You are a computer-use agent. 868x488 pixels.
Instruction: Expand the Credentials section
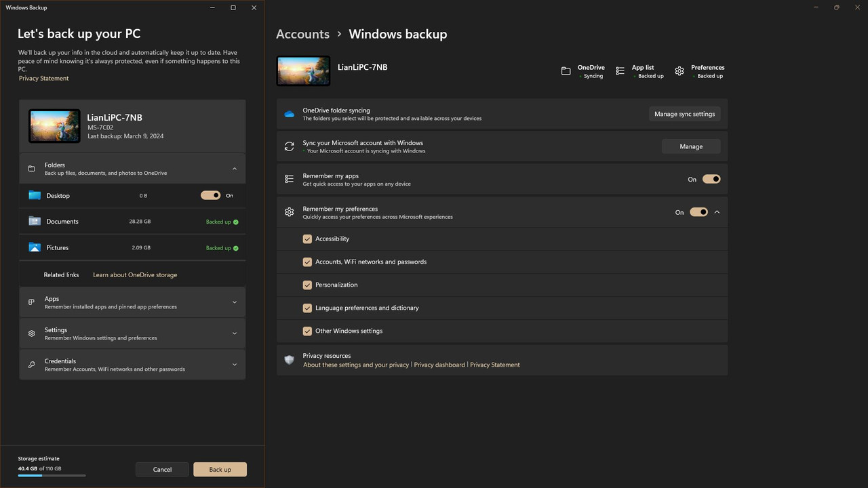click(x=235, y=365)
